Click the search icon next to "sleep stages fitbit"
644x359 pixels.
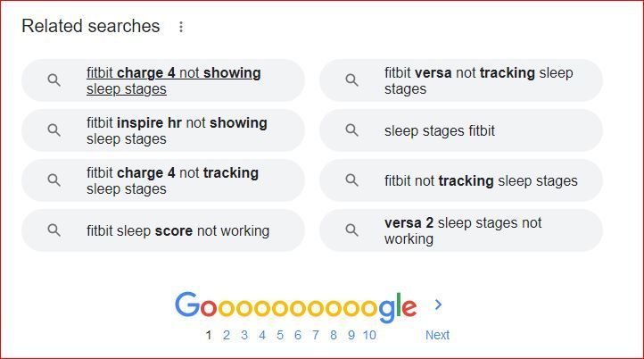click(x=352, y=130)
